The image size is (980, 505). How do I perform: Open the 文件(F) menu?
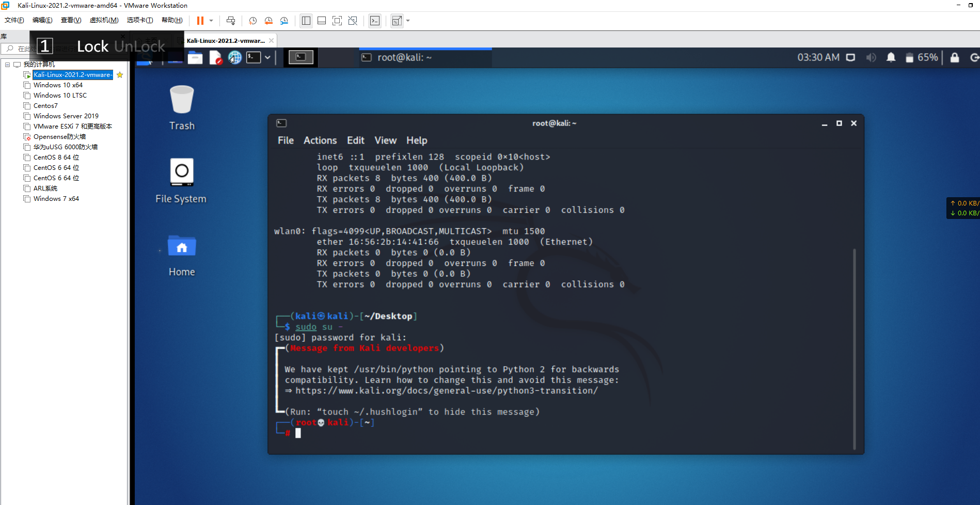tap(14, 20)
